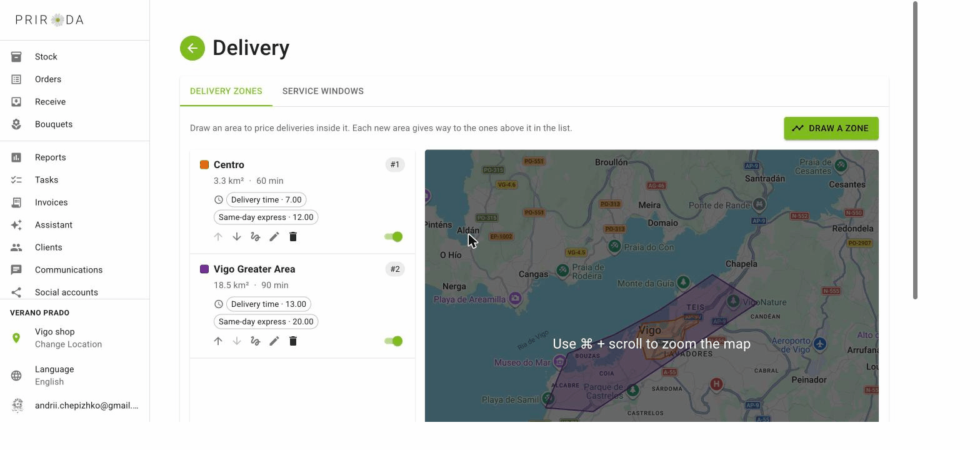Open the Tasks checklist icon

(16, 180)
